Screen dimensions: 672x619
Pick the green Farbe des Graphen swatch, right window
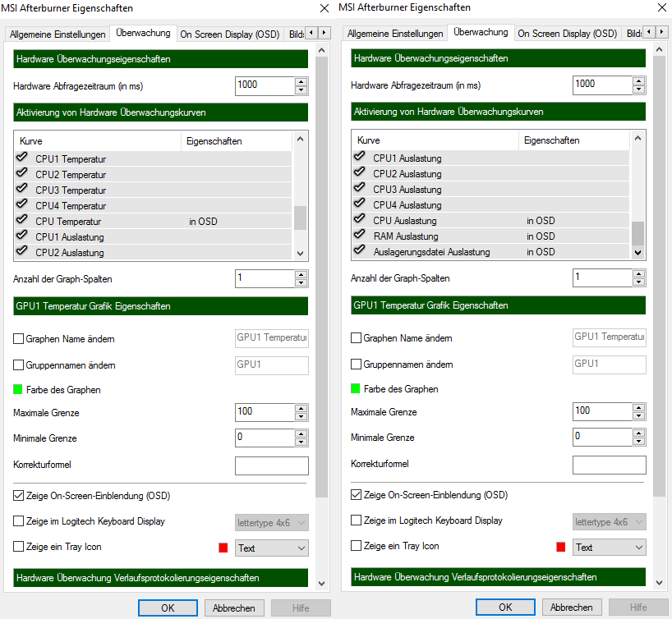coord(356,388)
